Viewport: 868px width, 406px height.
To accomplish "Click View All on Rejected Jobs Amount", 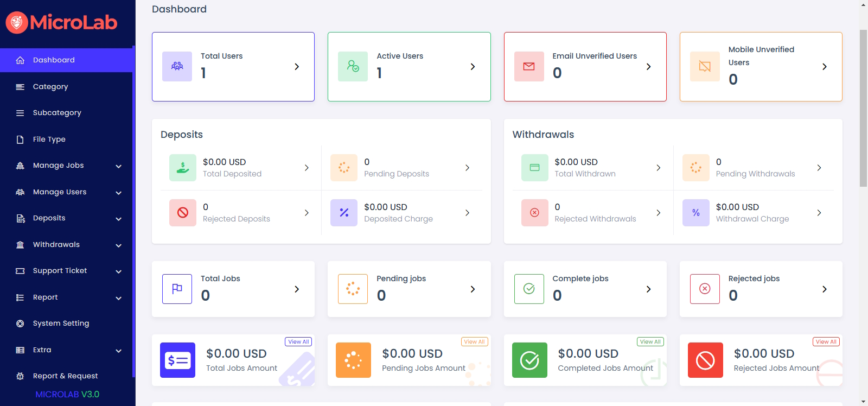I will (x=826, y=342).
